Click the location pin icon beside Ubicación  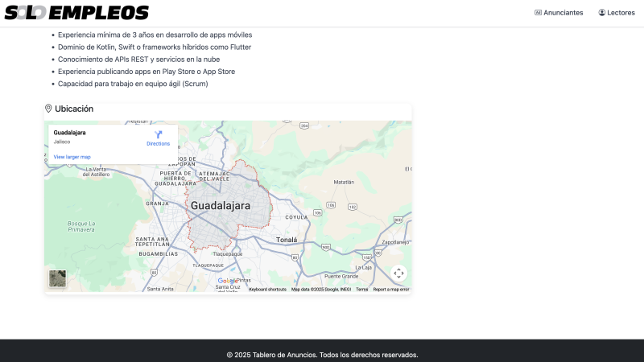click(48, 109)
